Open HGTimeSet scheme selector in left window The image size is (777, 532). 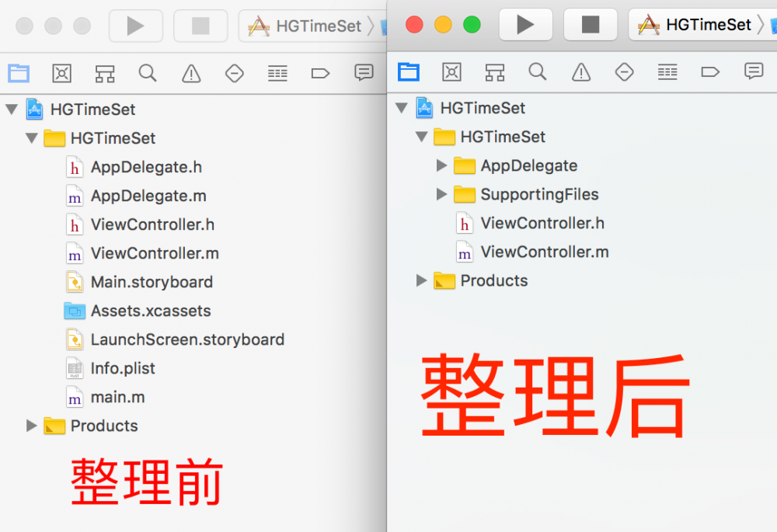pos(313,26)
